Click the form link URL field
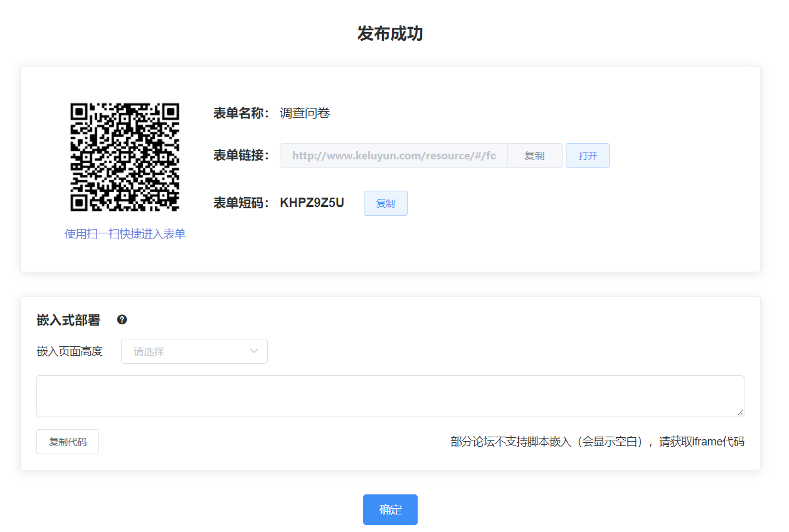Image resolution: width=789 pixels, height=532 pixels. [x=394, y=156]
